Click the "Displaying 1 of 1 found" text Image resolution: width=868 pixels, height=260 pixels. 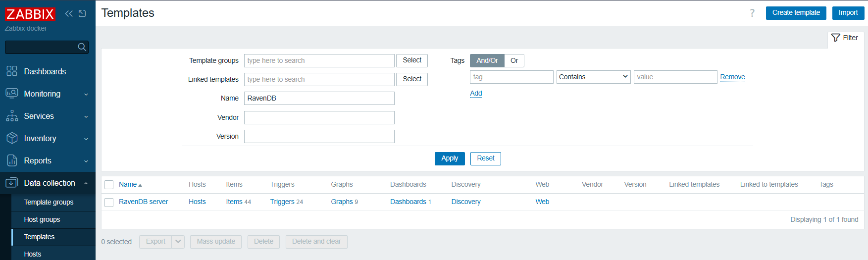tap(824, 219)
